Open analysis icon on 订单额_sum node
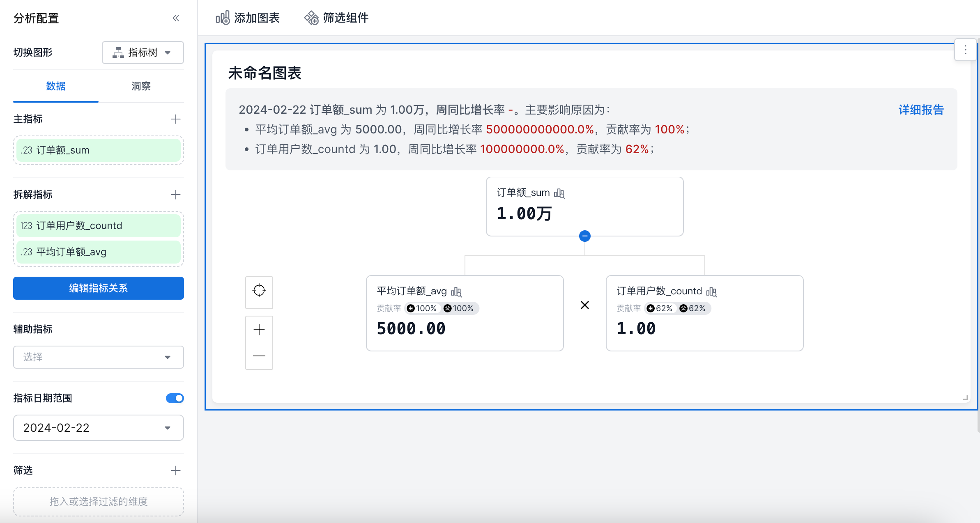 [x=559, y=193]
